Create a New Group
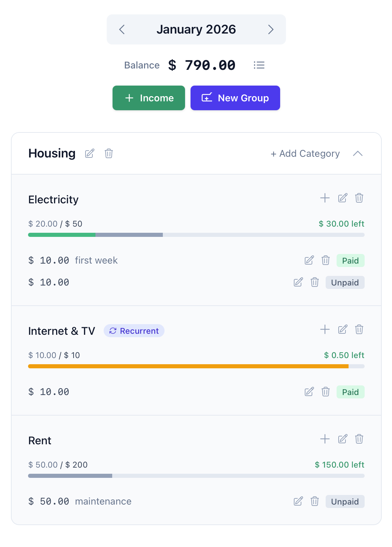 (235, 98)
